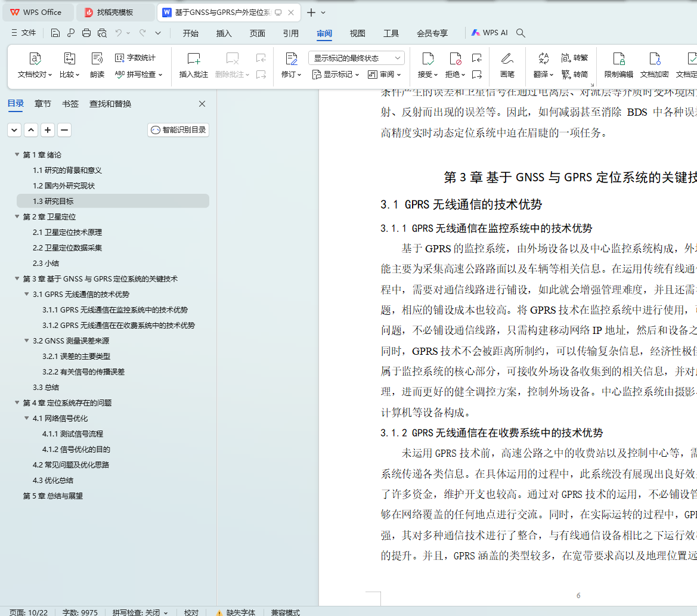The width and height of the screenshot is (697, 616).
Task: Open the 翻译 translate tool
Action: click(x=543, y=66)
